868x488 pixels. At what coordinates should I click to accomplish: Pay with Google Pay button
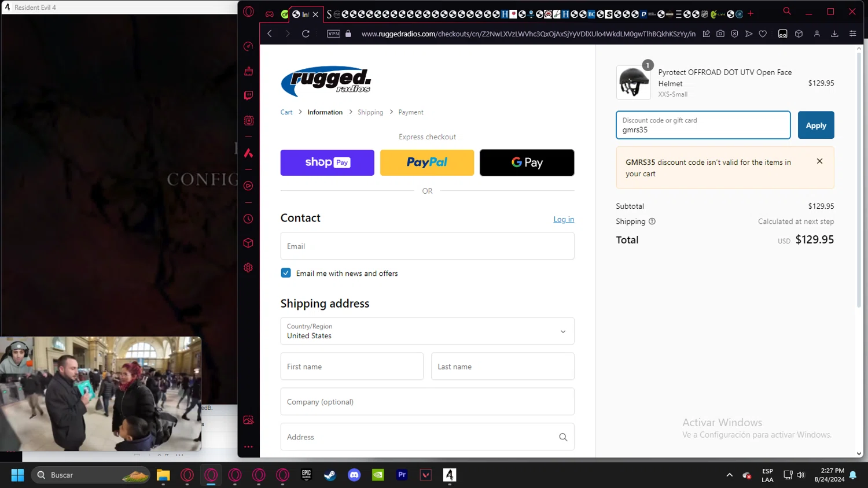[527, 162]
